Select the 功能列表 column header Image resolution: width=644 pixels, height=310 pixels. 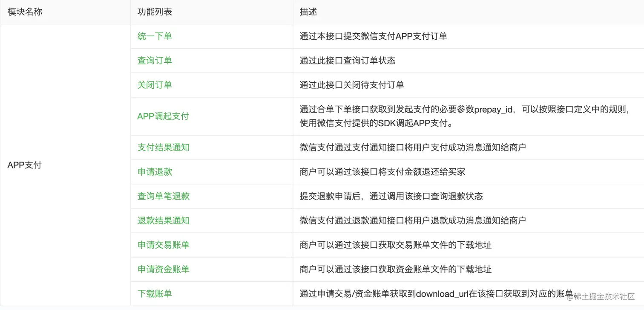(155, 12)
